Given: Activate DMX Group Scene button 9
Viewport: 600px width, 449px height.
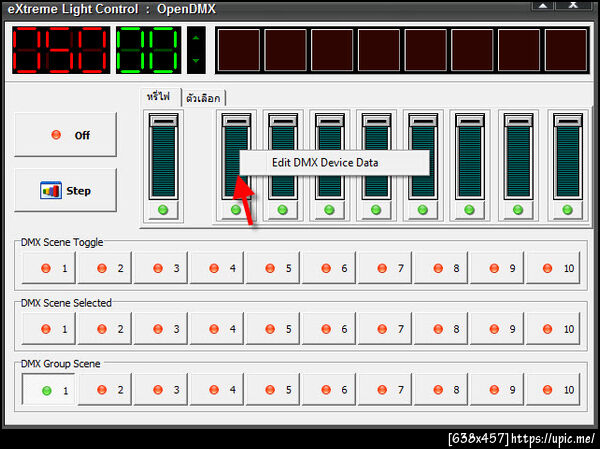Looking at the screenshot, I should point(497,390).
